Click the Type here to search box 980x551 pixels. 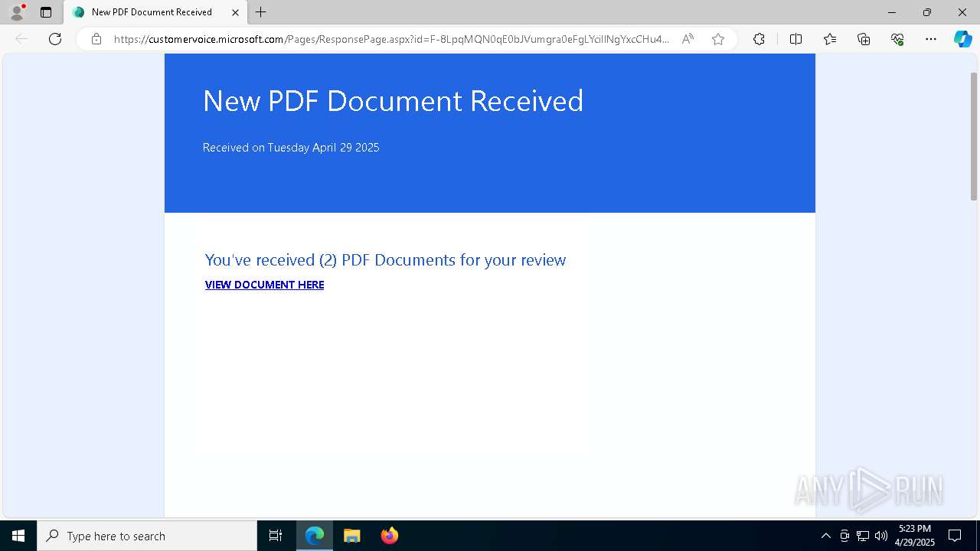(147, 536)
